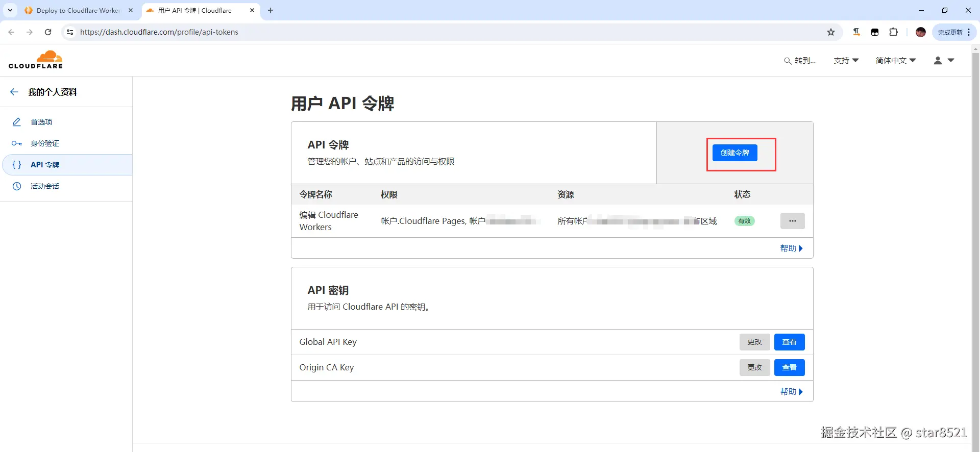
Task: Close the Deploy to Cloudflare Workers tab
Action: (x=131, y=10)
